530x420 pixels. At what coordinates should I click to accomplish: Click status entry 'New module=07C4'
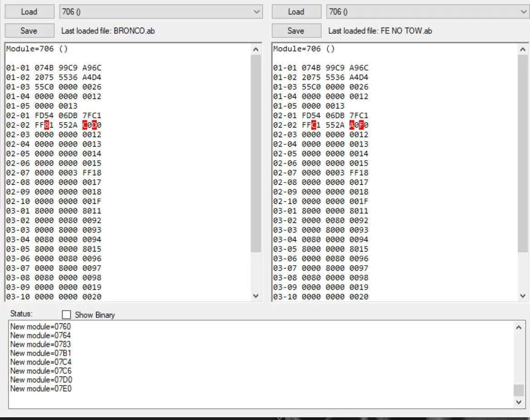pos(40,362)
